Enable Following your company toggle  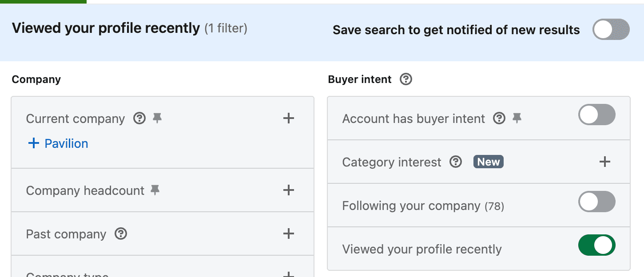click(x=596, y=202)
